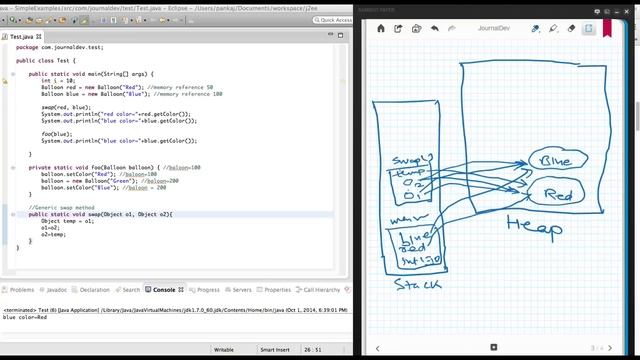This screenshot has height=360, width=640.
Task: Maximize the editor area
Action: (340, 36)
